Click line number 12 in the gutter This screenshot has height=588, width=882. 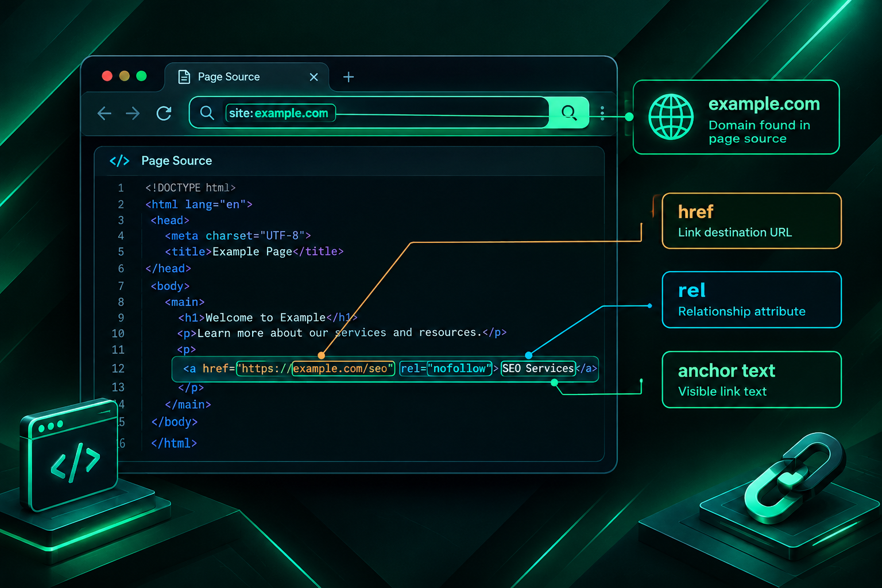118,369
